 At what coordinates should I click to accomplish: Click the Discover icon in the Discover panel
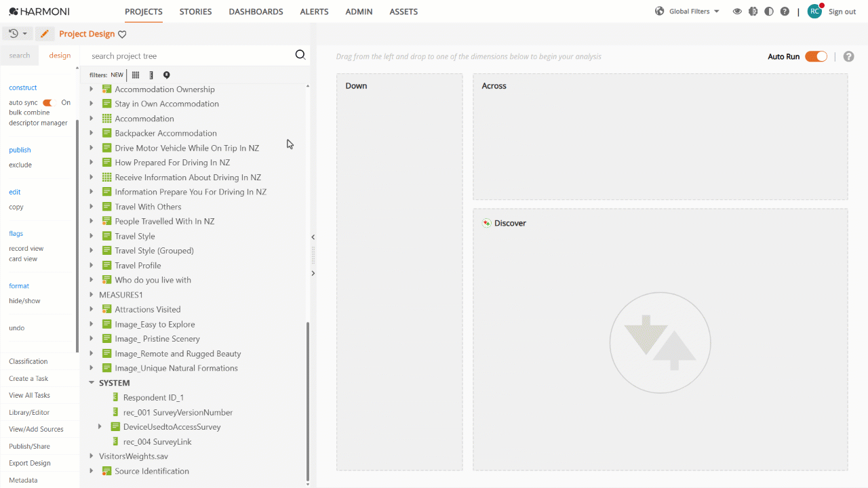[486, 223]
